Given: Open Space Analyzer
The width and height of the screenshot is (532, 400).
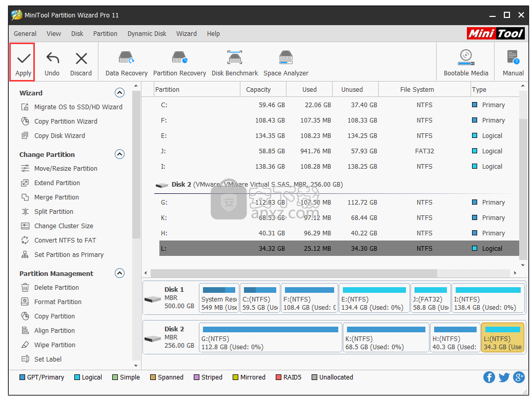Looking at the screenshot, I should click(285, 64).
